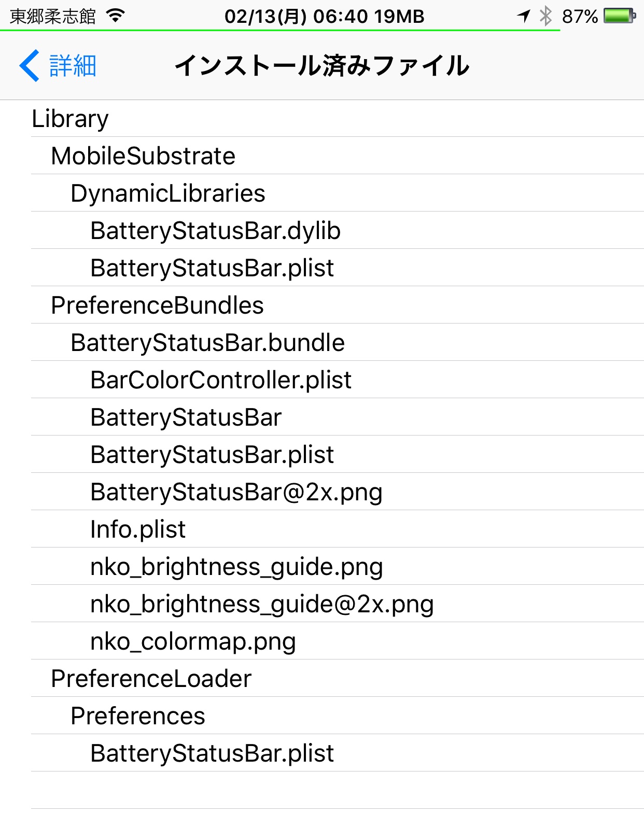This screenshot has height=814, width=644.
Task: Select the BatteryStatusBar.bundle row
Action: point(338,343)
